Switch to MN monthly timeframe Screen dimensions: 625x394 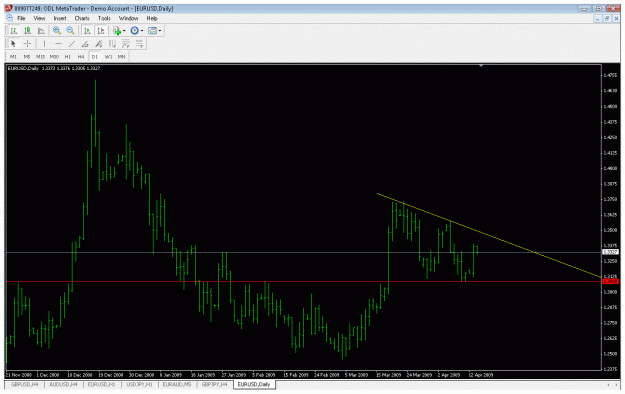coord(122,57)
